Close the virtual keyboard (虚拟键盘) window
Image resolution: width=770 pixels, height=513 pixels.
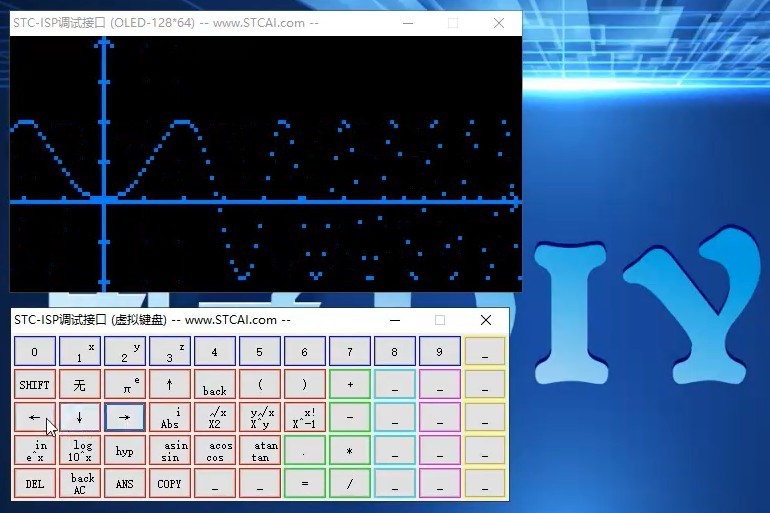pyautogui.click(x=486, y=320)
